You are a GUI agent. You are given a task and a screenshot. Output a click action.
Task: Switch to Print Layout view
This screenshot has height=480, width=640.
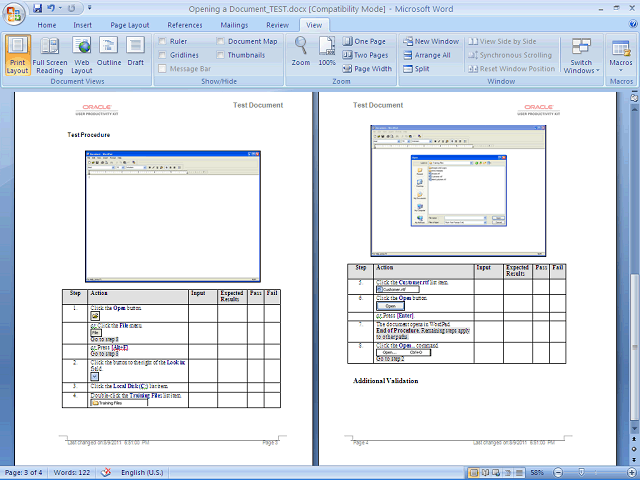pos(18,55)
